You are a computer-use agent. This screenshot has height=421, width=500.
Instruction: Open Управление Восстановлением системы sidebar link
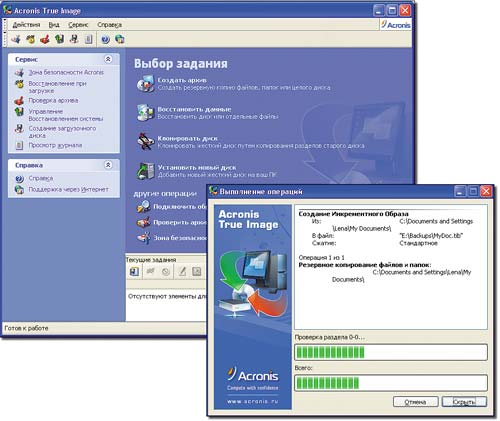66,115
